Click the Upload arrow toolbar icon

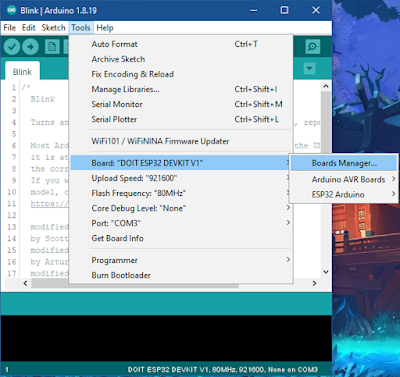pyautogui.click(x=30, y=47)
